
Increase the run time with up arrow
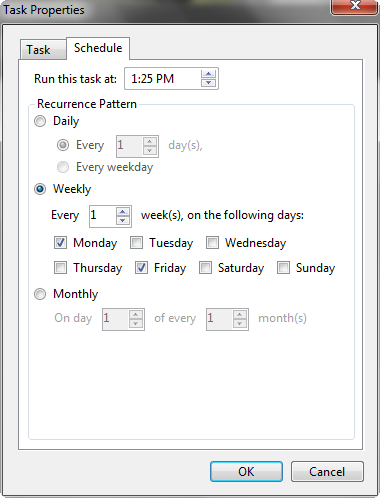coord(209,74)
